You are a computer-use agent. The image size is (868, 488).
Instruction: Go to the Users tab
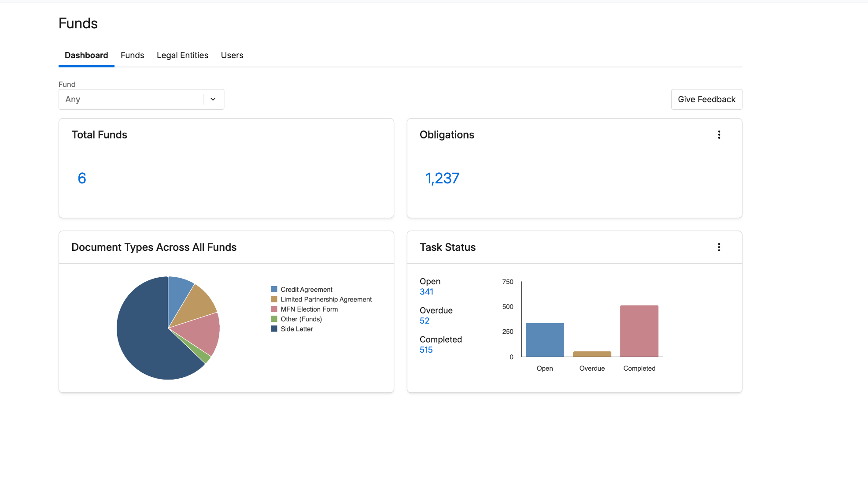tap(232, 56)
